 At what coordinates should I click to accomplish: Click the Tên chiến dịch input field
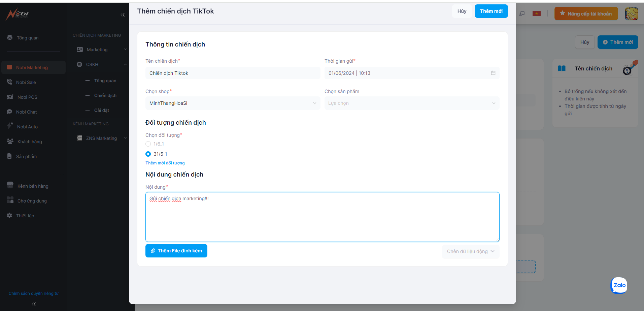pos(233,73)
